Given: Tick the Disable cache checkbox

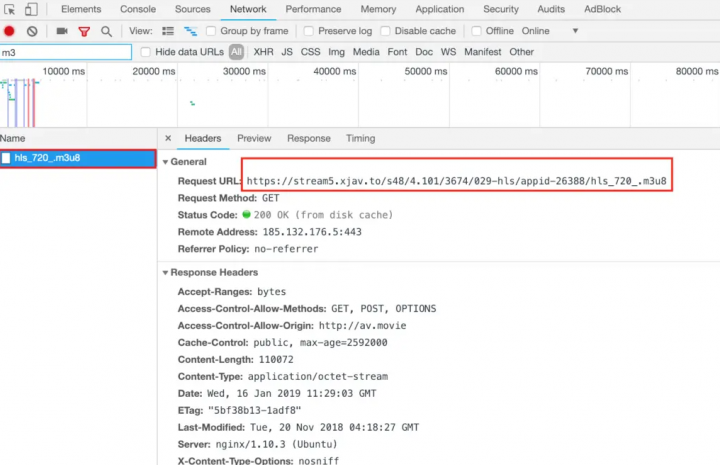Looking at the screenshot, I should click(x=385, y=31).
